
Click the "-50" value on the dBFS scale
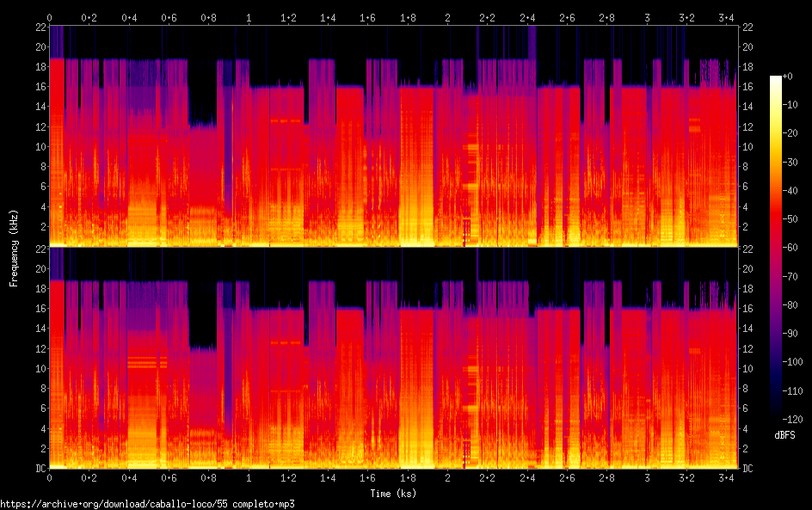tap(790, 219)
